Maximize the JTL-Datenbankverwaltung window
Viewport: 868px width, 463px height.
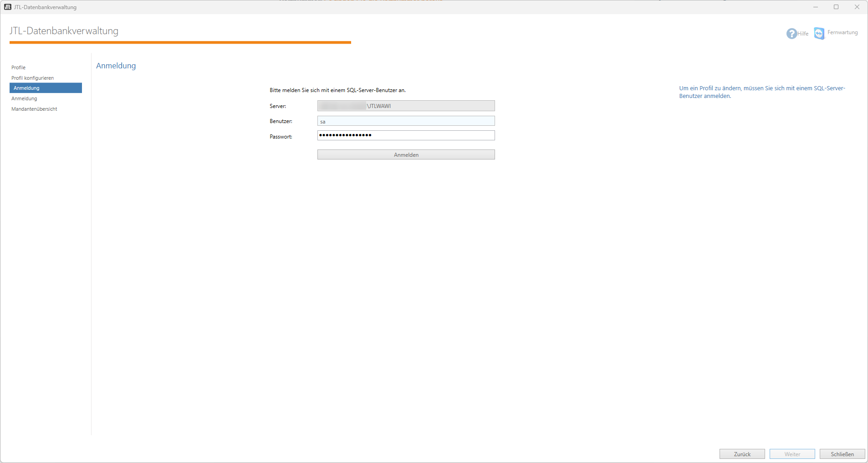[836, 7]
